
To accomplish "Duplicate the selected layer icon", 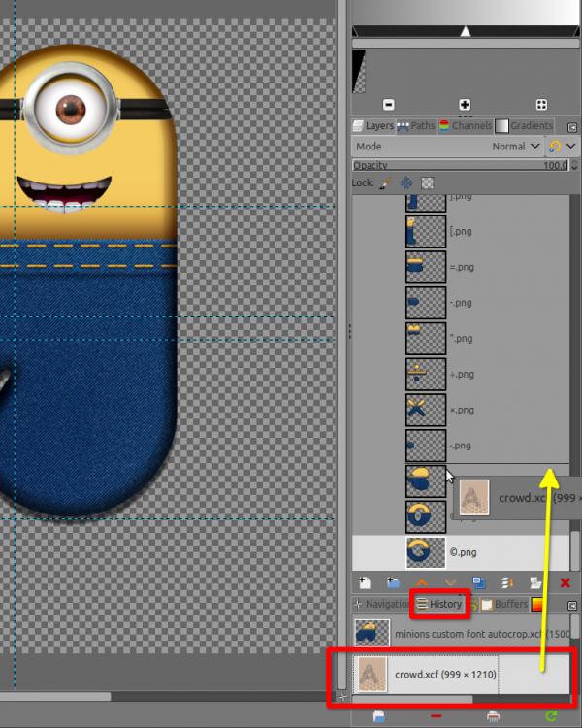I will pos(478,582).
